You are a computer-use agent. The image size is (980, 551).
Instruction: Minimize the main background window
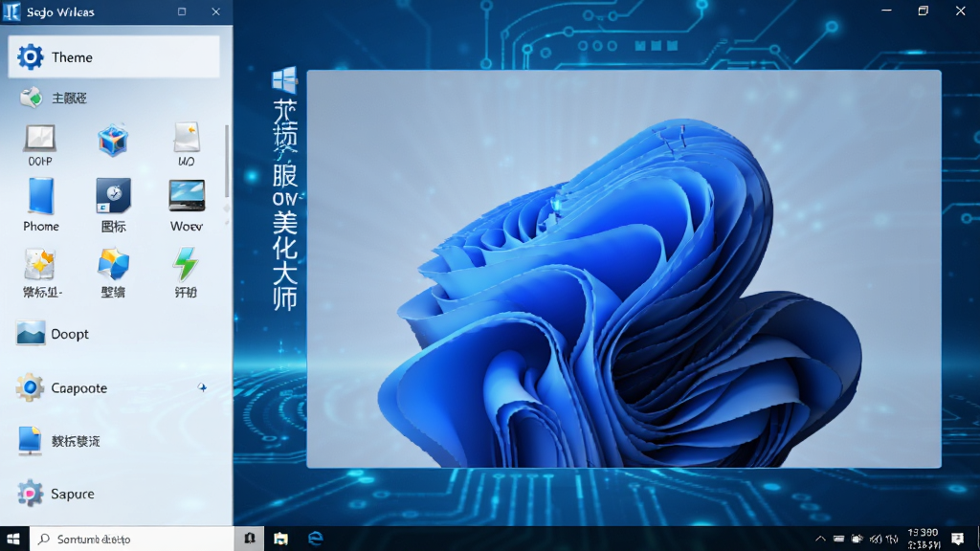(x=886, y=11)
